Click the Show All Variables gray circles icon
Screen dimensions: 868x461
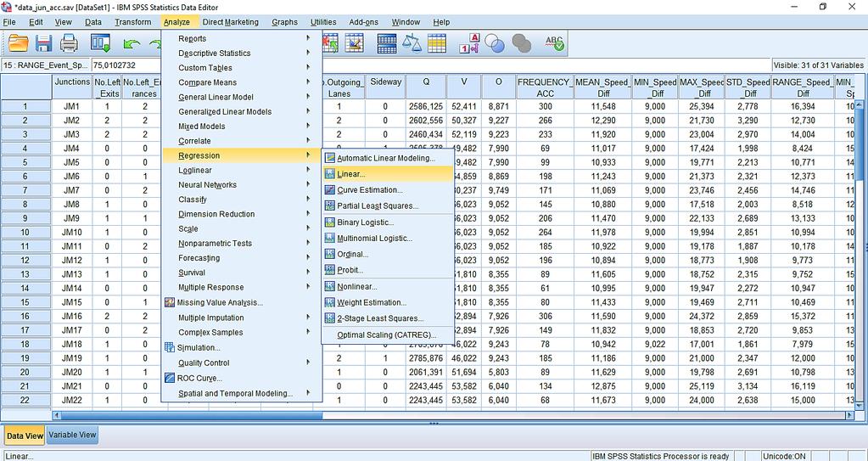(522, 43)
